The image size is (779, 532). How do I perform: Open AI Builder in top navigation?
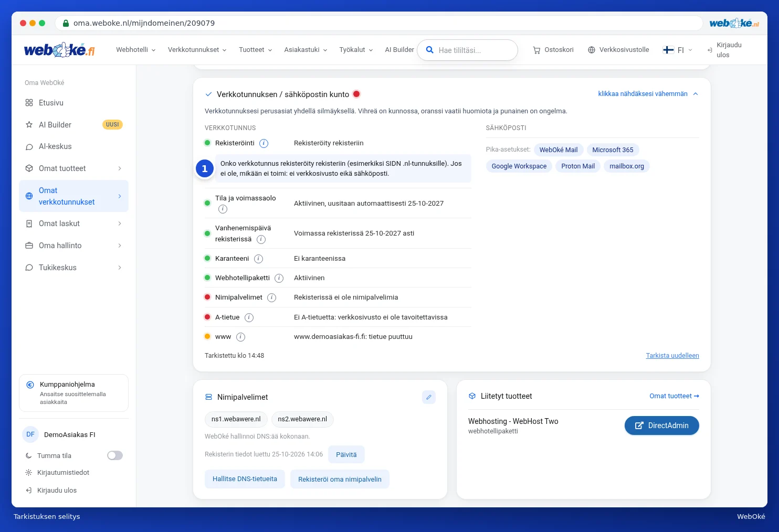point(399,50)
